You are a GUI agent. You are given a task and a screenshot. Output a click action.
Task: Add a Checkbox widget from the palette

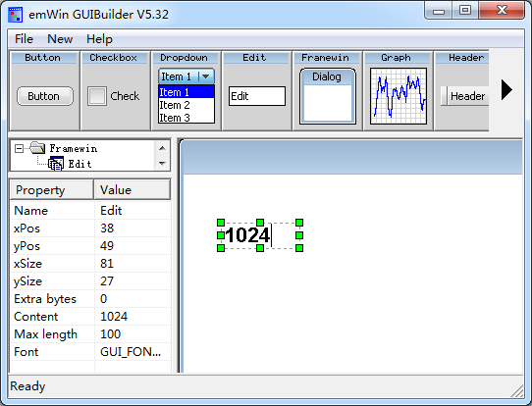[x=116, y=91]
